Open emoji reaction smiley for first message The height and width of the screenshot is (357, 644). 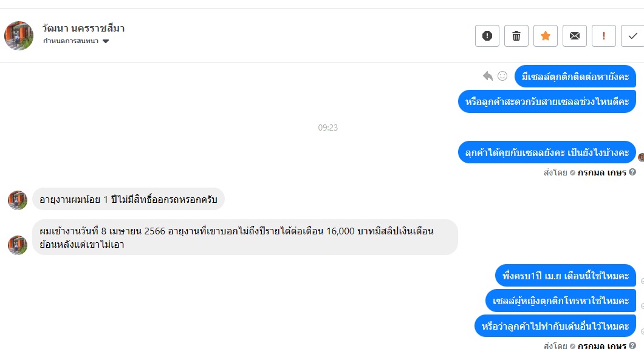[502, 76]
